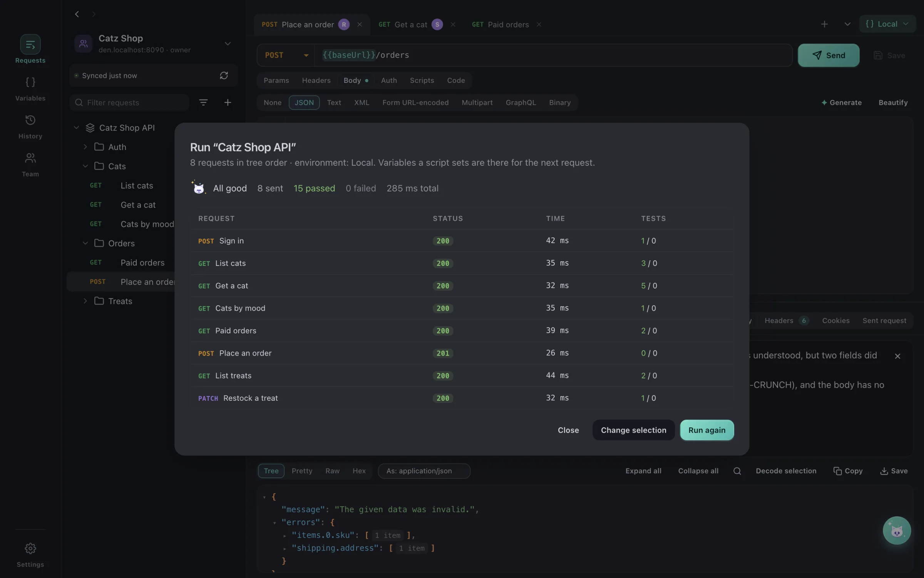Viewport: 924px width, 578px height.
Task: Add a new request with plus icon
Action: tap(228, 102)
